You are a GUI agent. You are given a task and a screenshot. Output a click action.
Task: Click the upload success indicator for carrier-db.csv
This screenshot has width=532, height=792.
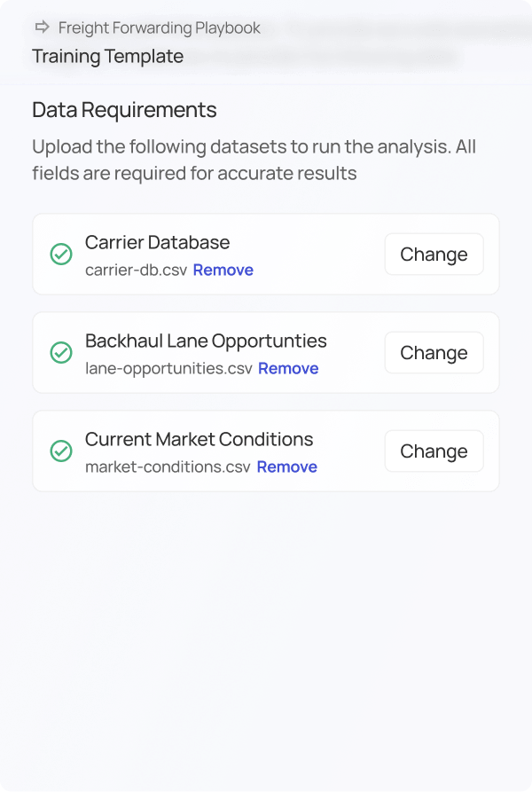(x=59, y=254)
